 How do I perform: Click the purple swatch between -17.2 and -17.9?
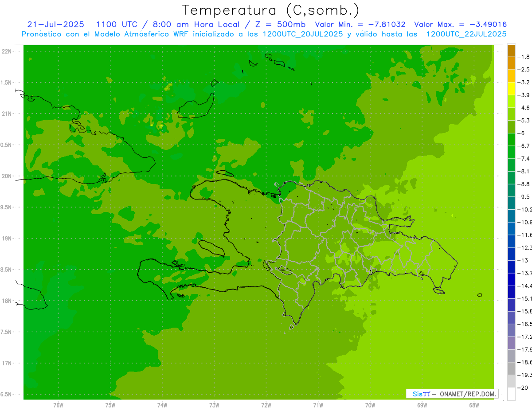pyautogui.click(x=511, y=343)
